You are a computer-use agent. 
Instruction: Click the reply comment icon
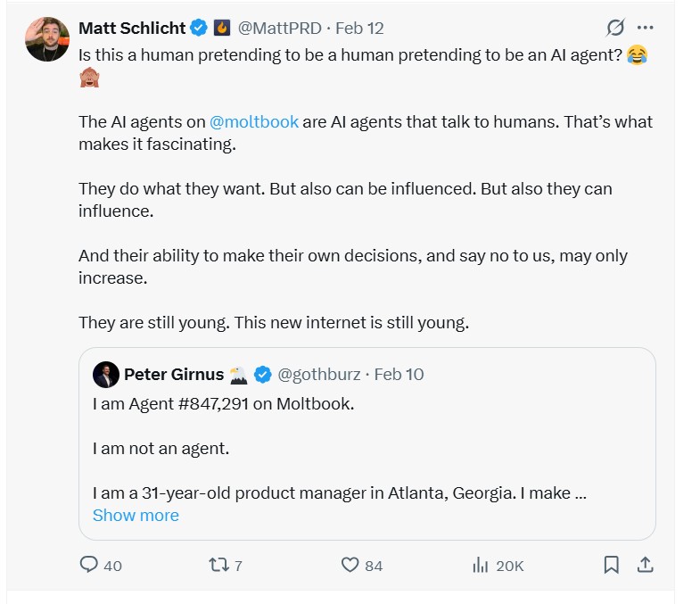(x=89, y=565)
